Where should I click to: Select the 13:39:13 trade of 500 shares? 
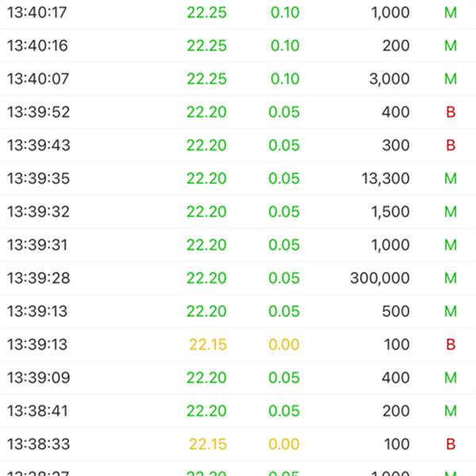pos(238,311)
